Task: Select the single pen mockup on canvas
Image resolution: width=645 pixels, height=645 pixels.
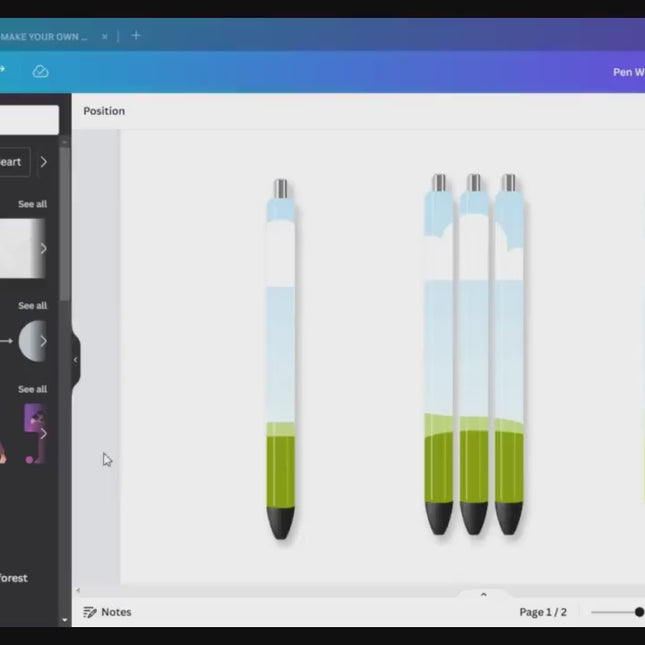Action: click(x=281, y=360)
